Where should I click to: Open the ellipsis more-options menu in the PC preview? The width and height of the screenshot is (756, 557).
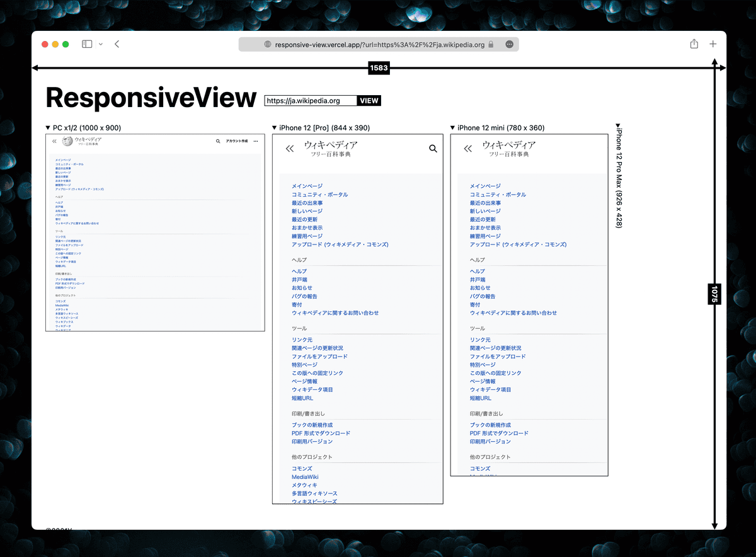point(255,141)
